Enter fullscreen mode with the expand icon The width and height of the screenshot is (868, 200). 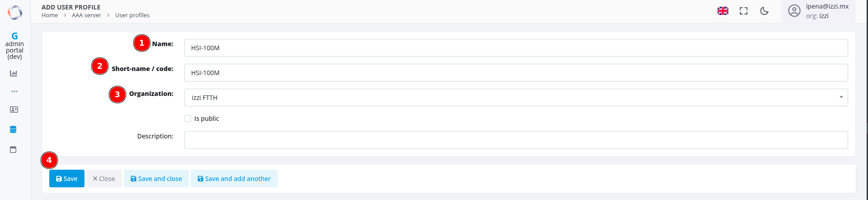tap(744, 11)
